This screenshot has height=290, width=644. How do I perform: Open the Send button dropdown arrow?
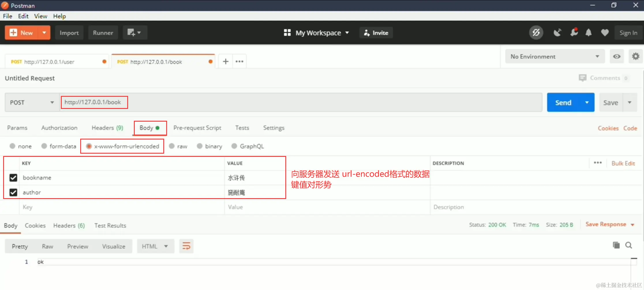coord(587,102)
